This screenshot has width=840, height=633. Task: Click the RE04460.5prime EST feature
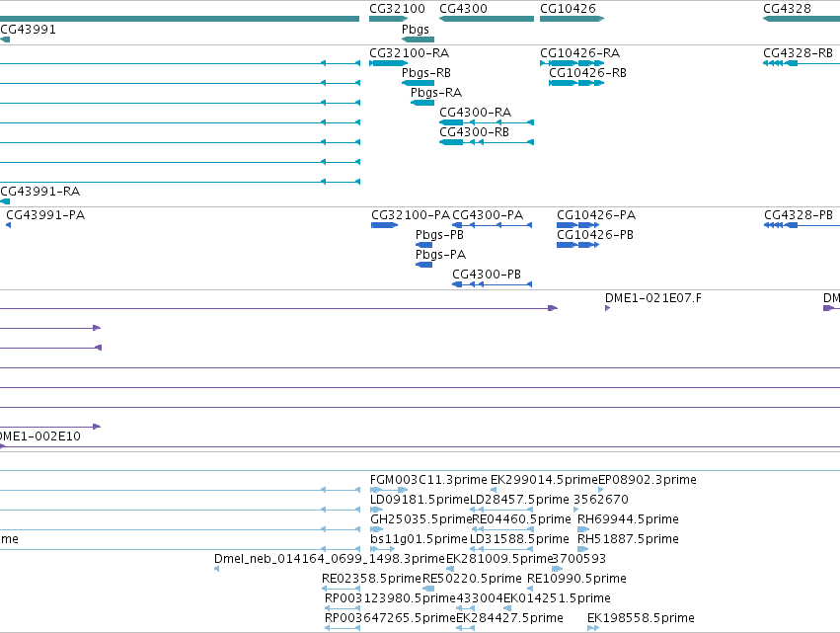point(502,529)
